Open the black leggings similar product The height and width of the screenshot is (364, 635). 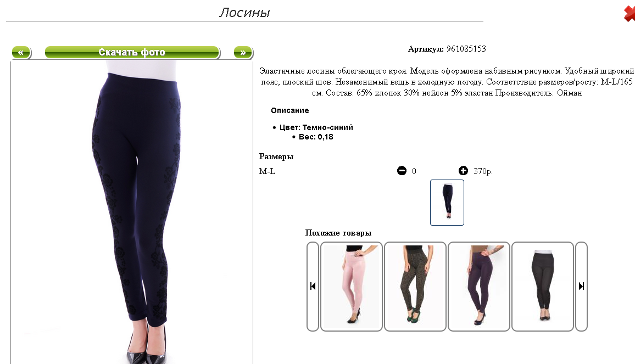(543, 286)
